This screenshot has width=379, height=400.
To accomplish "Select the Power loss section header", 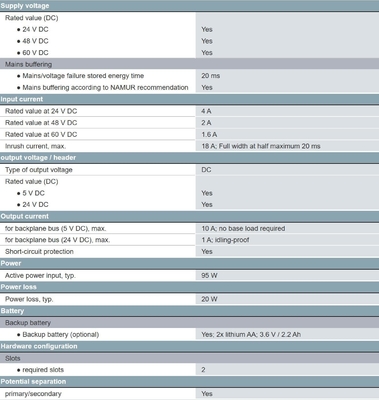I will (189, 287).
